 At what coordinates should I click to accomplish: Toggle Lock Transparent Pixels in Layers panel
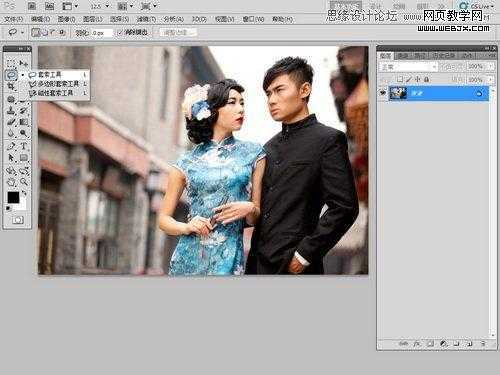pyautogui.click(x=400, y=79)
